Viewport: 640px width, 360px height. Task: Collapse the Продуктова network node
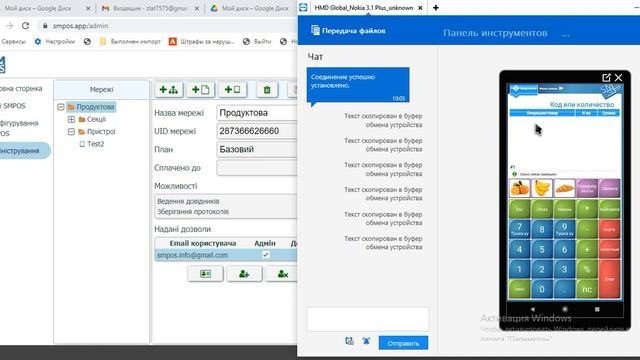pyautogui.click(x=61, y=107)
